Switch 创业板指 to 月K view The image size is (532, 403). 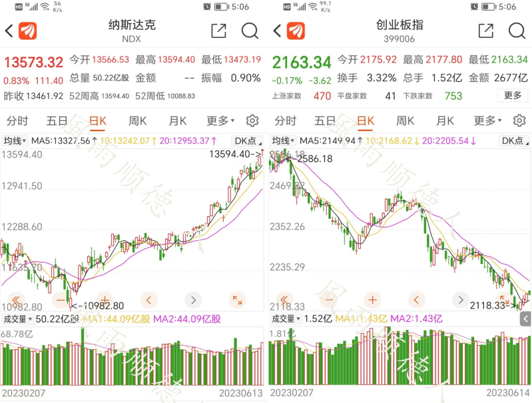[x=445, y=120]
